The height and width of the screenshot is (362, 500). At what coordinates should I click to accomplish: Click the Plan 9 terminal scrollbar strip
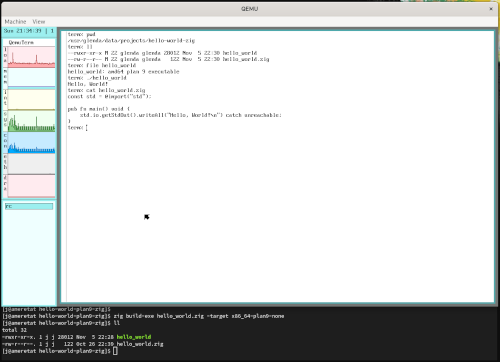64,166
